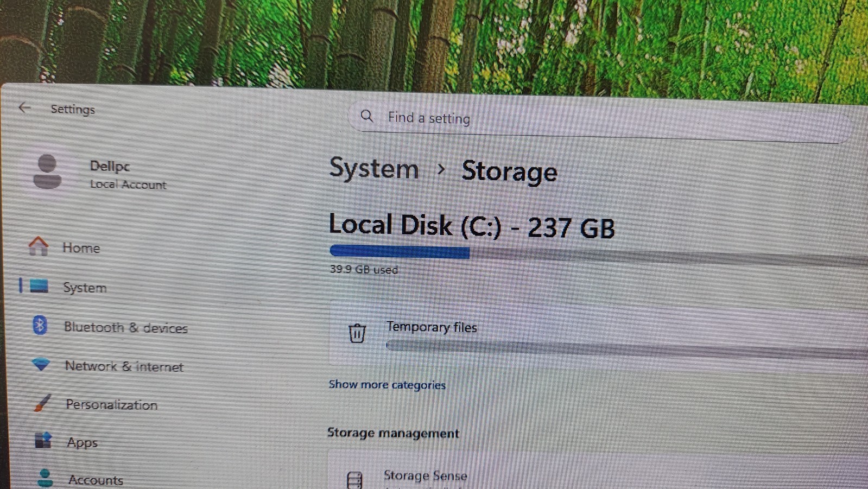Go to System in the breadcrumb

click(374, 168)
